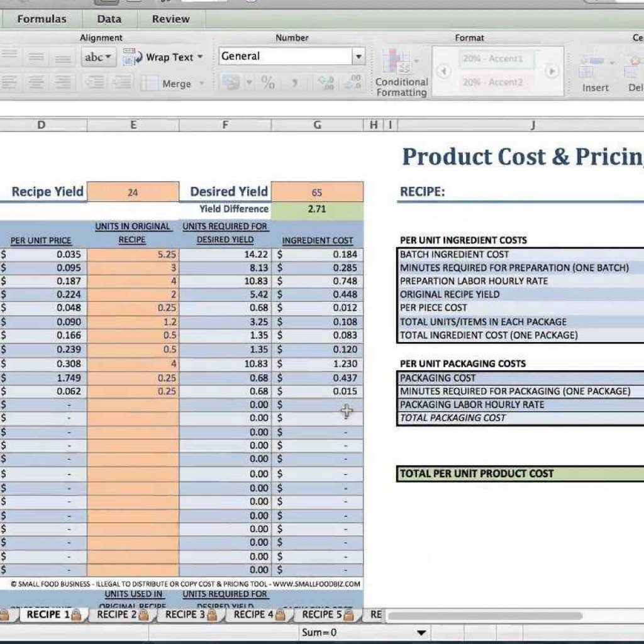This screenshot has width=644, height=644.
Task: Center align text horizontally
Action: click(x=36, y=82)
